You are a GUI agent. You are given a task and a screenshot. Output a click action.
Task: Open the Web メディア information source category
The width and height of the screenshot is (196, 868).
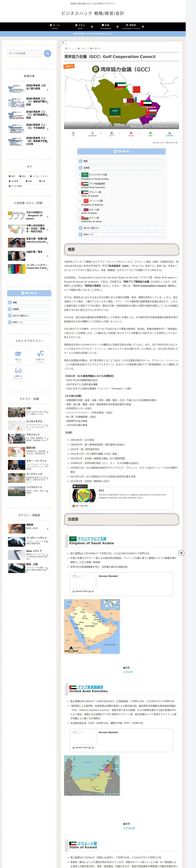point(29,555)
